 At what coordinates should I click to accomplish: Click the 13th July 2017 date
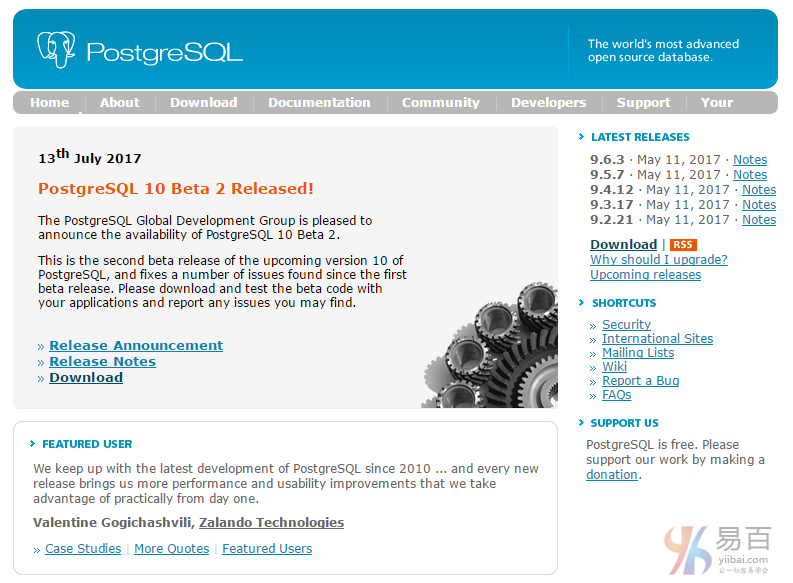(x=90, y=157)
